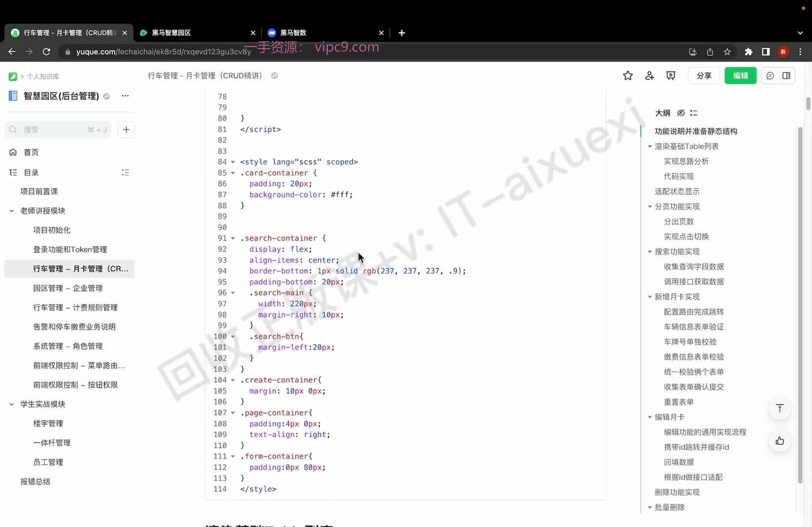
Task: Start presentation mode for the document
Action: (x=671, y=76)
